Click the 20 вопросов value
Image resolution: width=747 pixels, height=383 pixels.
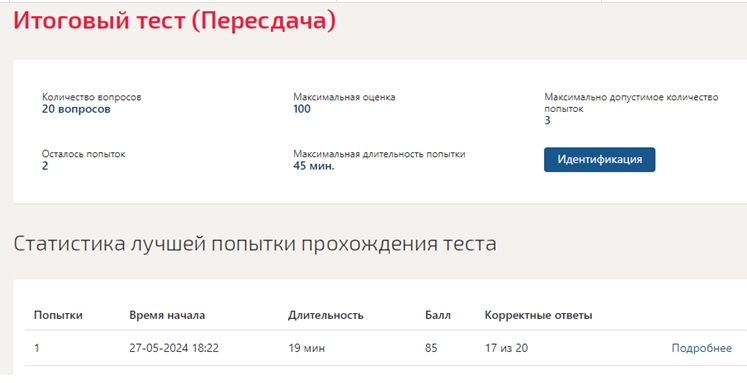(x=76, y=109)
